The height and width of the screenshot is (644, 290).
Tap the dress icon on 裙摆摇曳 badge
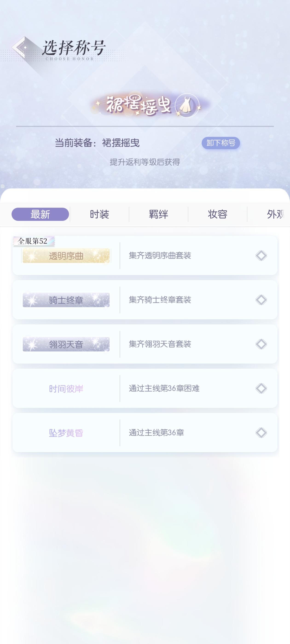point(186,106)
